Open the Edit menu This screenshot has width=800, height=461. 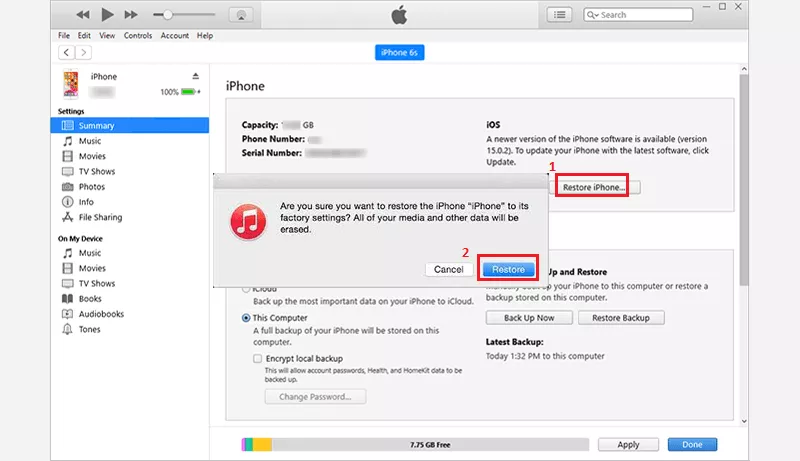[84, 36]
